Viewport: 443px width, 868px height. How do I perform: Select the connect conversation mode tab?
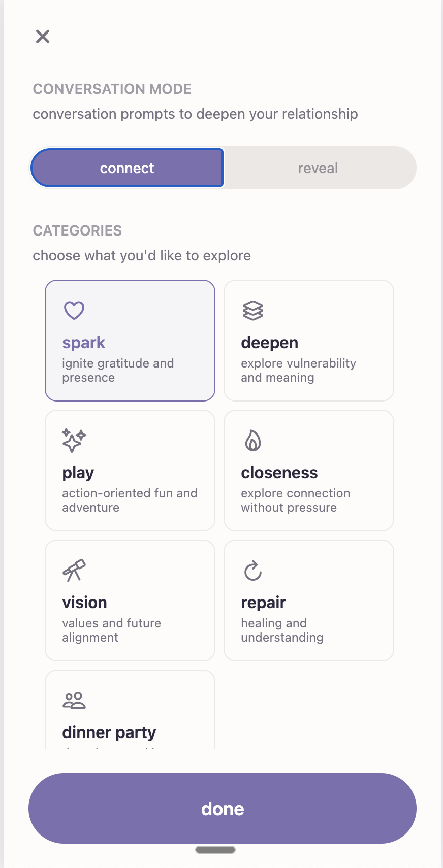[x=127, y=168]
